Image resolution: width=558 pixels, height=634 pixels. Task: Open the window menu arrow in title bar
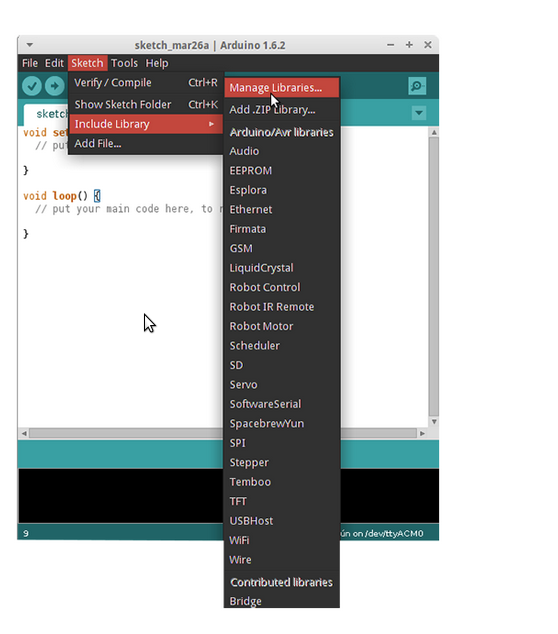pyautogui.click(x=30, y=45)
